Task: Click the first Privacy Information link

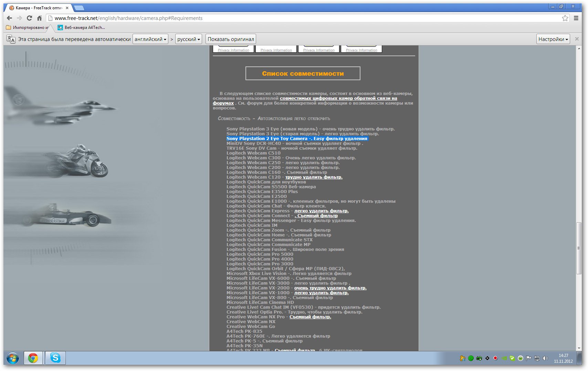Action: [233, 50]
